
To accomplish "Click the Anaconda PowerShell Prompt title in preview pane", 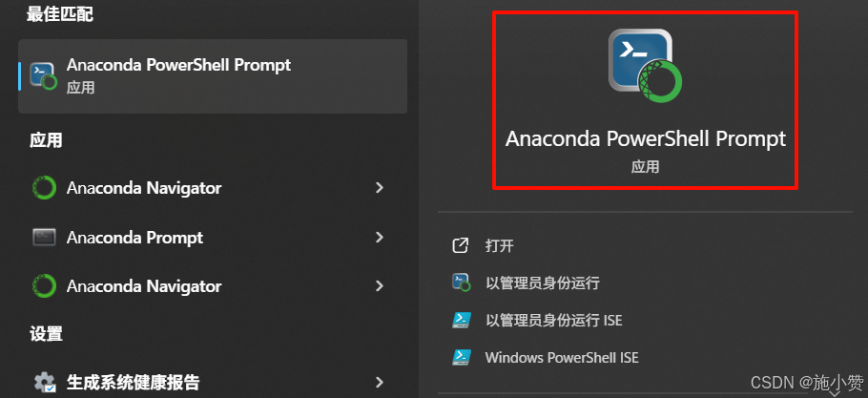I will 646,138.
